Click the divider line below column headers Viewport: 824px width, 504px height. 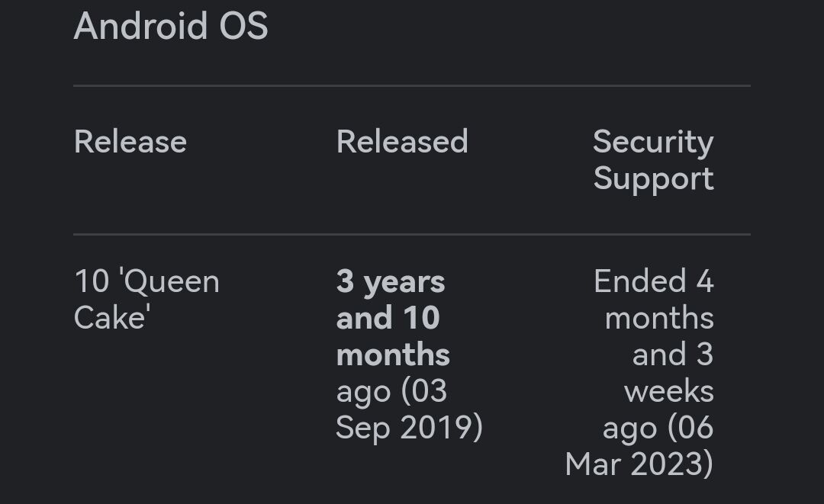coord(412,234)
